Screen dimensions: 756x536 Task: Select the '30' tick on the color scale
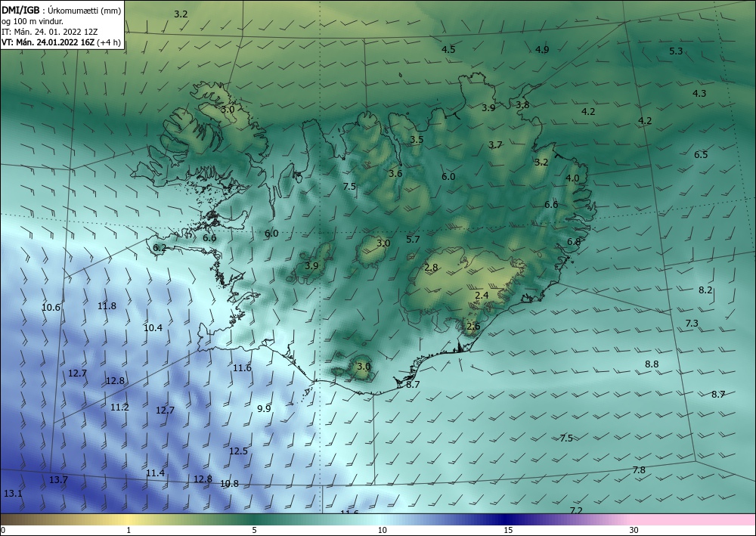click(634, 530)
